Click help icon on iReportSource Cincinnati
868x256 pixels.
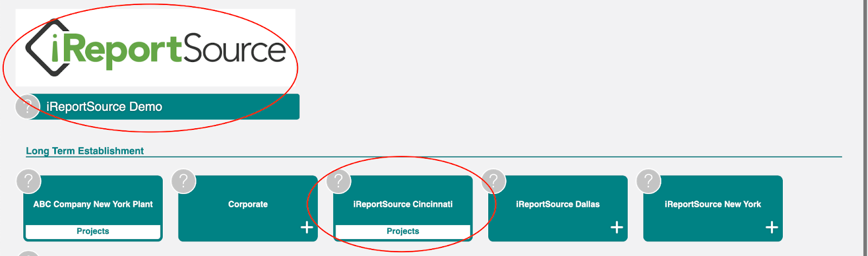[339, 181]
